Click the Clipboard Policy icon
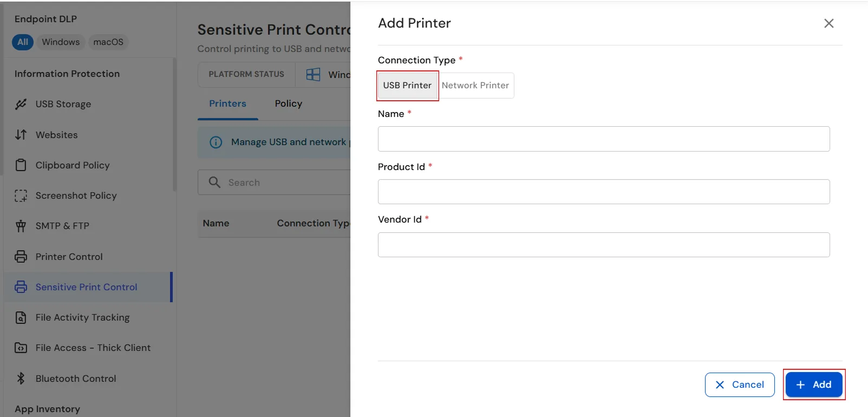Image resolution: width=868 pixels, height=417 pixels. (21, 165)
